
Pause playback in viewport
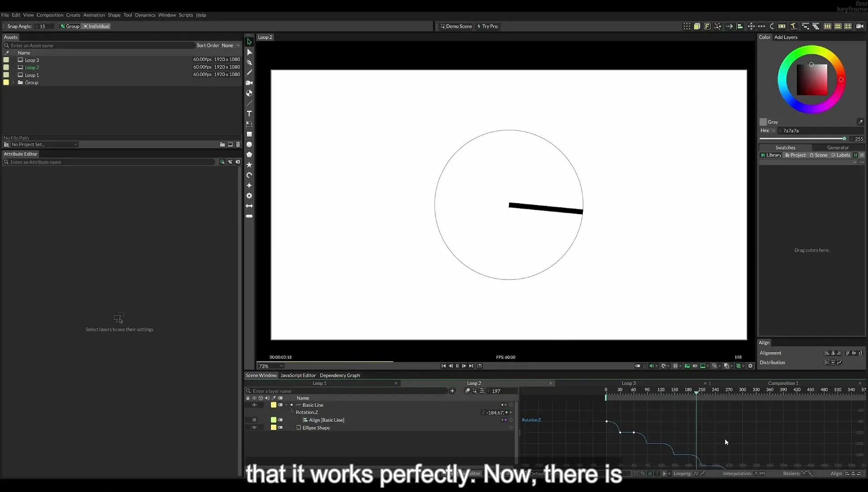tap(457, 366)
